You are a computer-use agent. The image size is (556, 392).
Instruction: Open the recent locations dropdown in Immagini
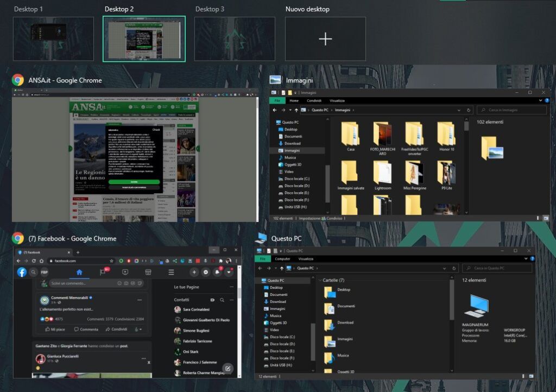[290, 110]
